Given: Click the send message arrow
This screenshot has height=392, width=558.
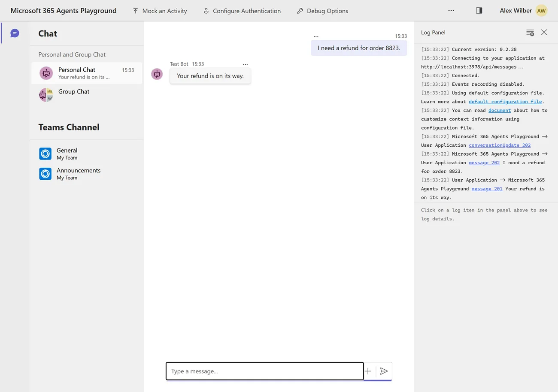Looking at the screenshot, I should tap(384, 371).
